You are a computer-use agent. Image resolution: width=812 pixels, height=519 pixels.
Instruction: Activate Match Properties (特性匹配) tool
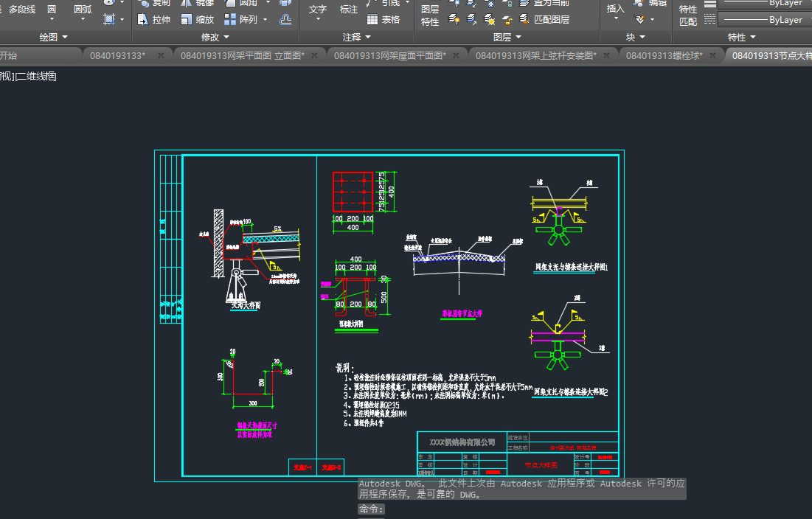tap(688, 15)
